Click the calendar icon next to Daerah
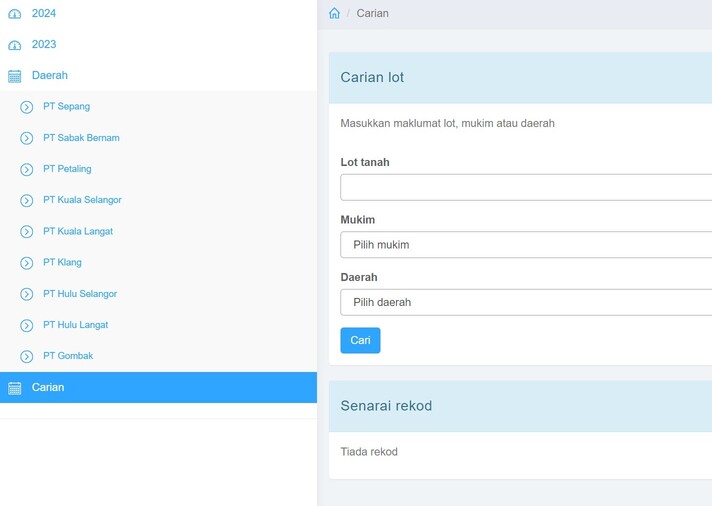The height and width of the screenshot is (506, 712). pyautogui.click(x=14, y=76)
